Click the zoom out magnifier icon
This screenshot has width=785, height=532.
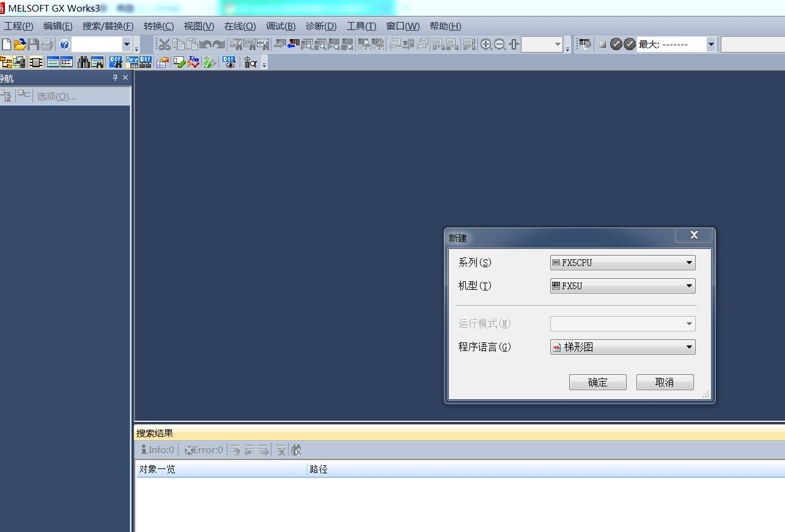(x=499, y=44)
